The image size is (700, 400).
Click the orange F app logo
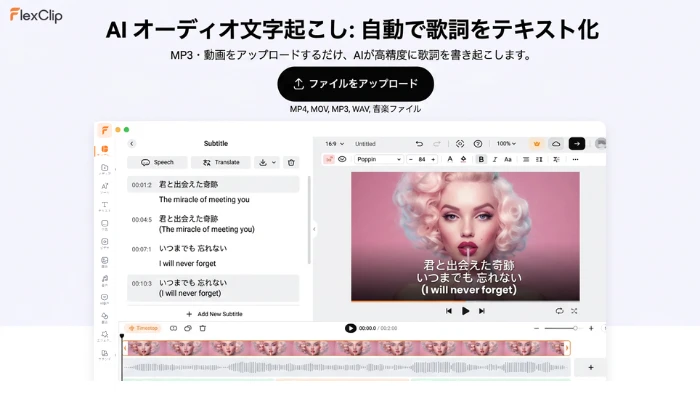104,130
